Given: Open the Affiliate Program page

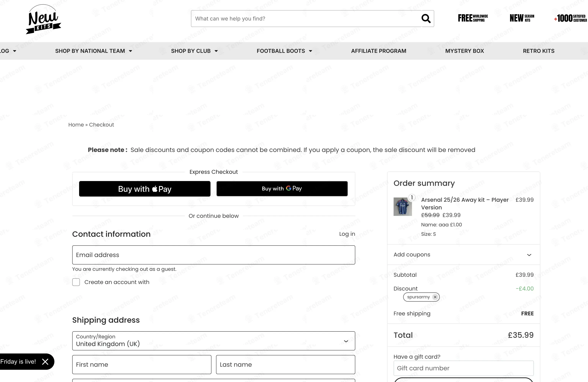Looking at the screenshot, I should pos(378,51).
